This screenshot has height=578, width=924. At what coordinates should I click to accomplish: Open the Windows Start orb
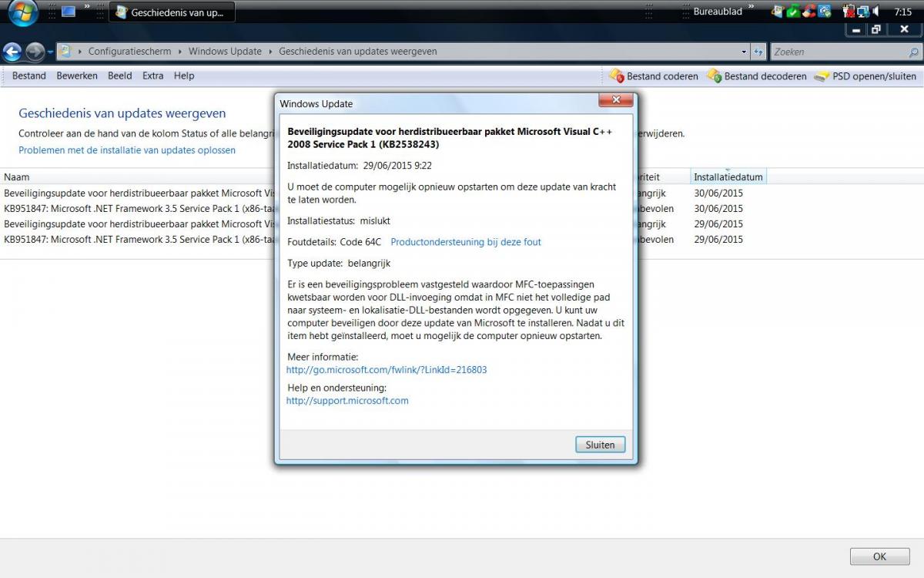(23, 13)
